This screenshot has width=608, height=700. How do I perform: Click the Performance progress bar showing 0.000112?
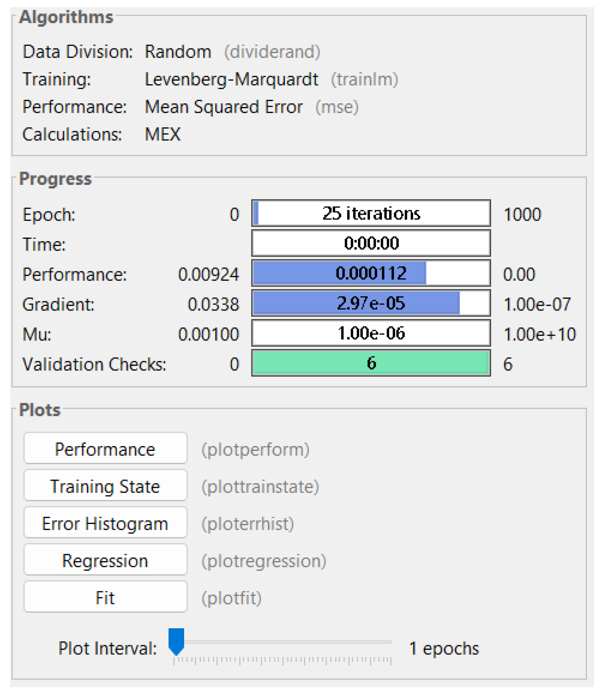[371, 273]
